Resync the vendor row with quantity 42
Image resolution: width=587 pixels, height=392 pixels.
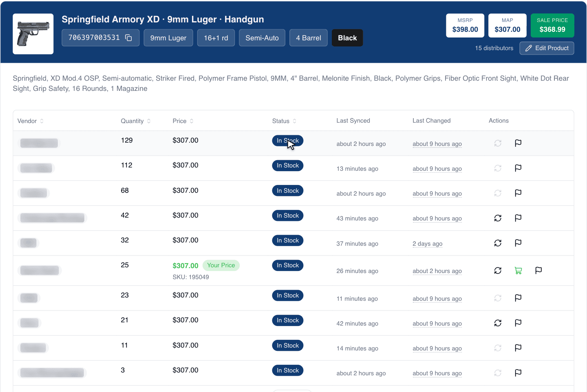tap(498, 218)
